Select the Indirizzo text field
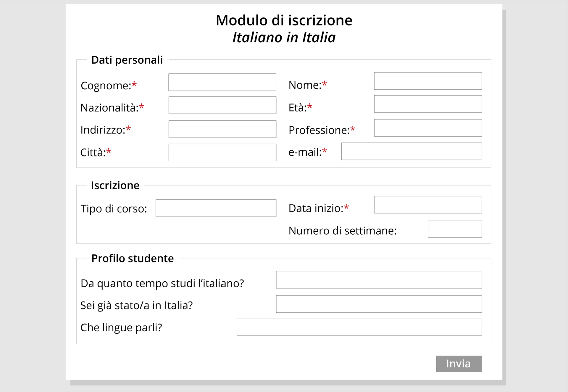 tap(222, 129)
